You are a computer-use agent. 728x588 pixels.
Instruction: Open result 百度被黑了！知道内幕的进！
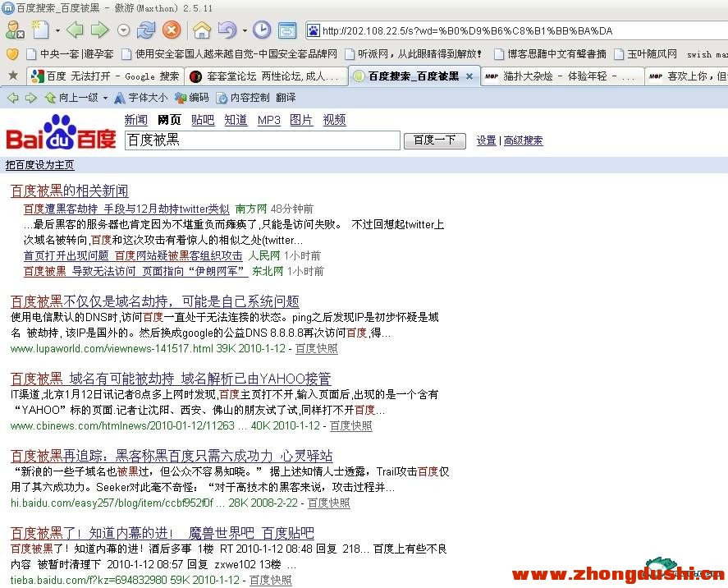point(163,533)
